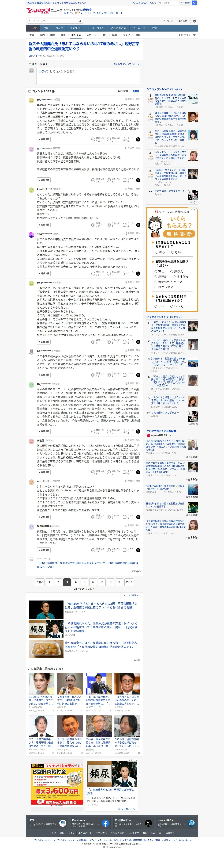The height and width of the screenshot is (868, 224).
Task: Share gor comment on X
Action: pos(138,180)
